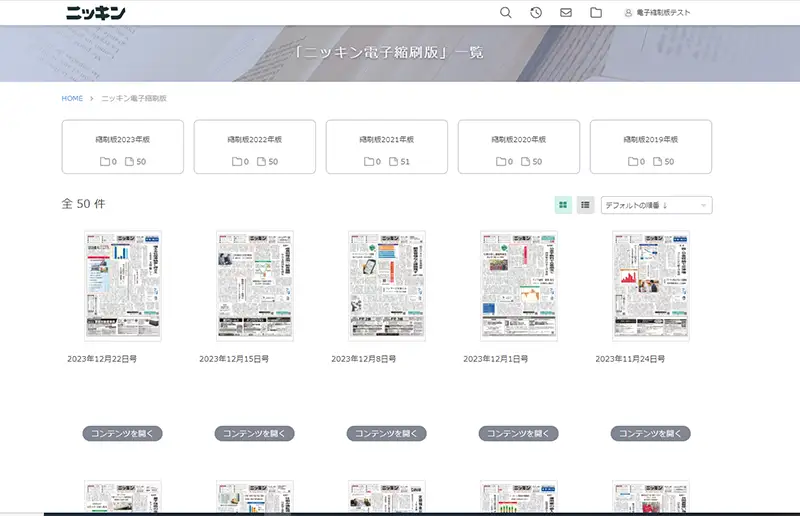Switch to grid view
Viewport: 800px width, 516px height.
pos(563,205)
